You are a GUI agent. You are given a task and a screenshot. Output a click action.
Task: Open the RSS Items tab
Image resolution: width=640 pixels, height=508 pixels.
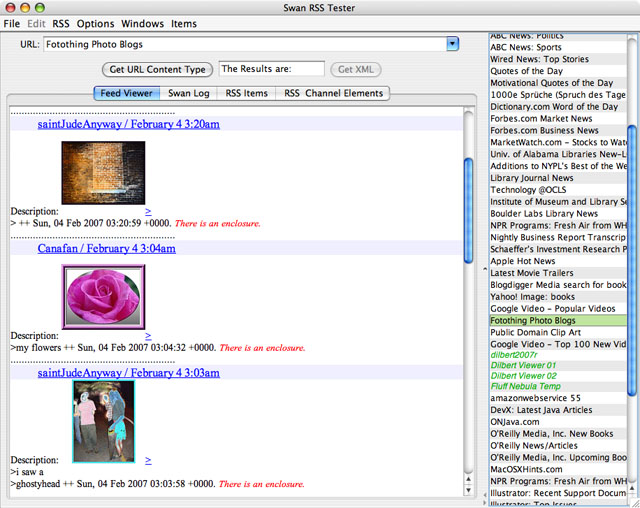click(x=246, y=93)
